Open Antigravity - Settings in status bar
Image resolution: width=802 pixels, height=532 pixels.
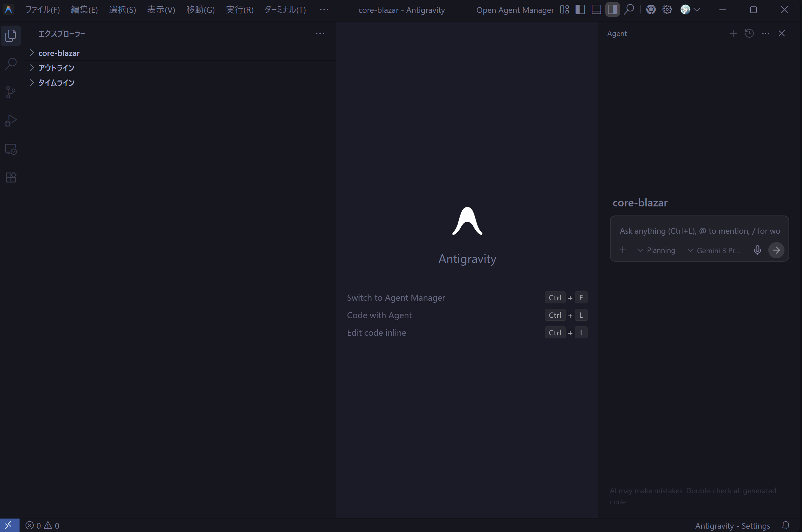click(x=732, y=526)
